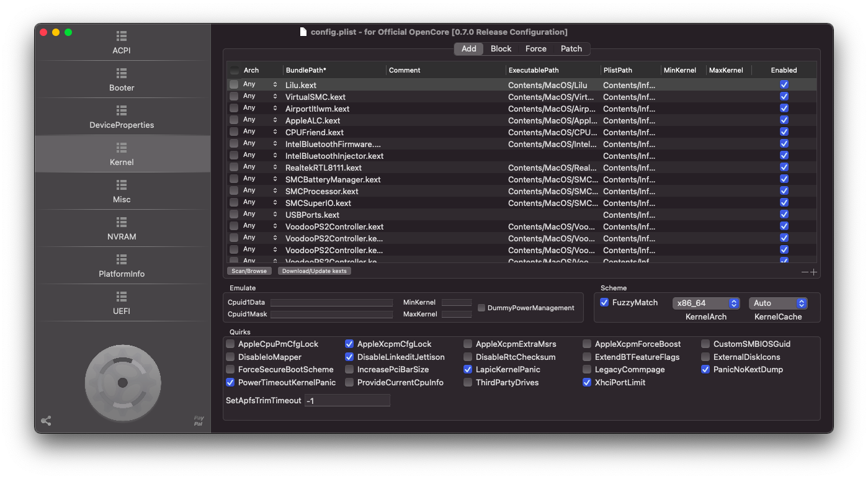Viewport: 868px width, 479px height.
Task: Disable the XhciPortLimit quirk
Action: (x=587, y=382)
